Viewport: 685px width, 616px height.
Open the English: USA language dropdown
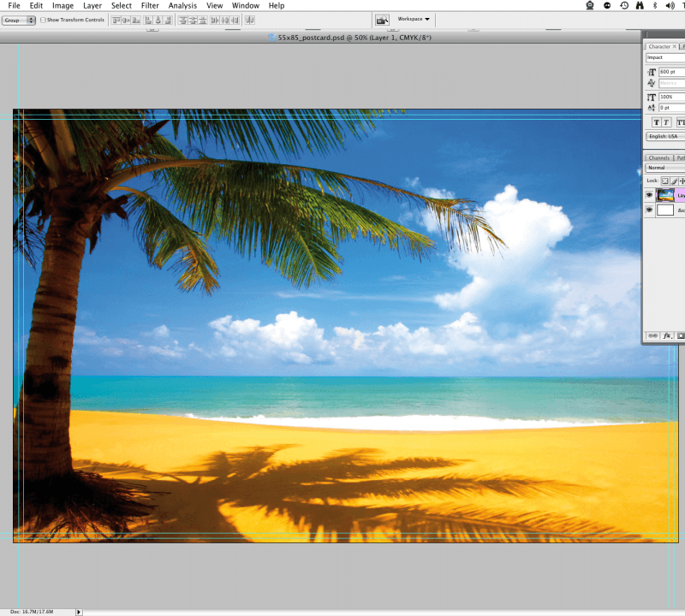click(665, 136)
